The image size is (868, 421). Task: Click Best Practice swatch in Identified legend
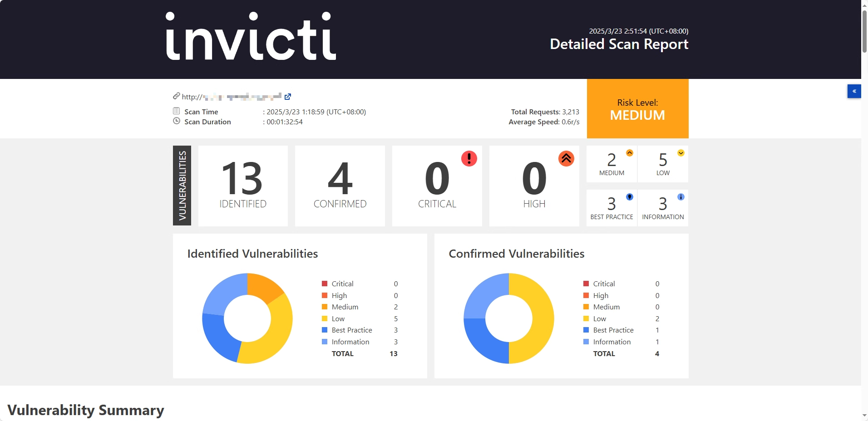[x=325, y=330]
